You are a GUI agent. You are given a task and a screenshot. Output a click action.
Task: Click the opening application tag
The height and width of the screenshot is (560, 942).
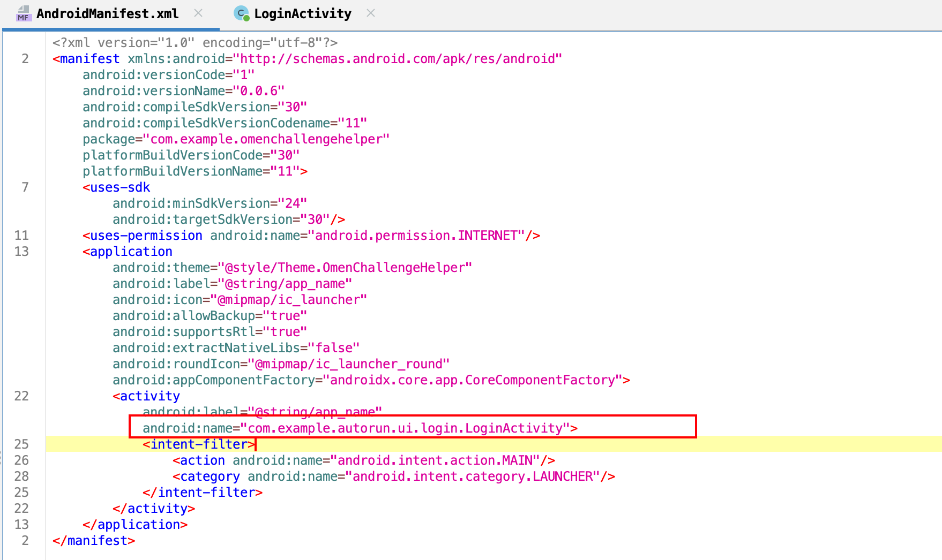128,252
